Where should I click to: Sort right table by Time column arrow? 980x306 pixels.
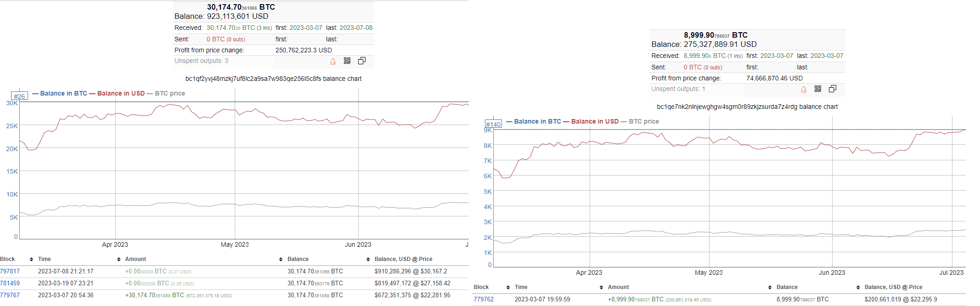point(601,288)
